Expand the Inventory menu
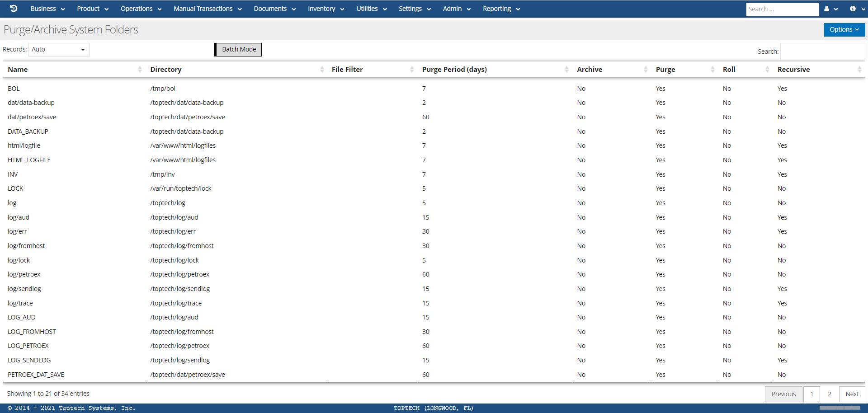Viewport: 868px width, 413px height. (x=326, y=9)
